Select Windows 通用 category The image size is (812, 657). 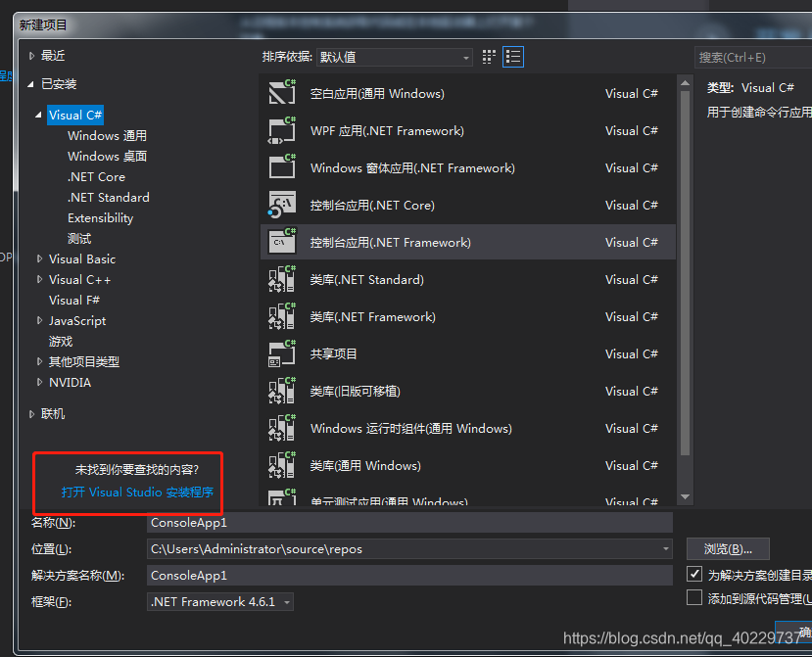[x=107, y=136]
